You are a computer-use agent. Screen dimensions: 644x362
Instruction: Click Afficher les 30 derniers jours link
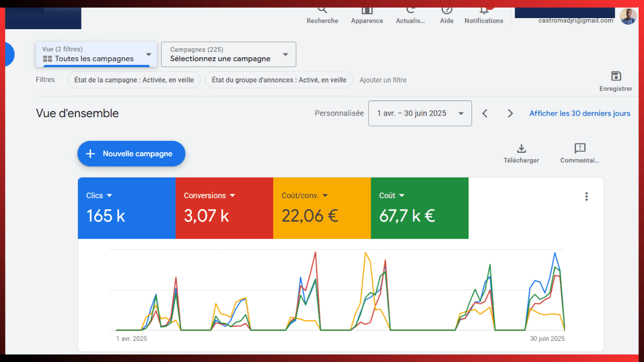point(580,113)
